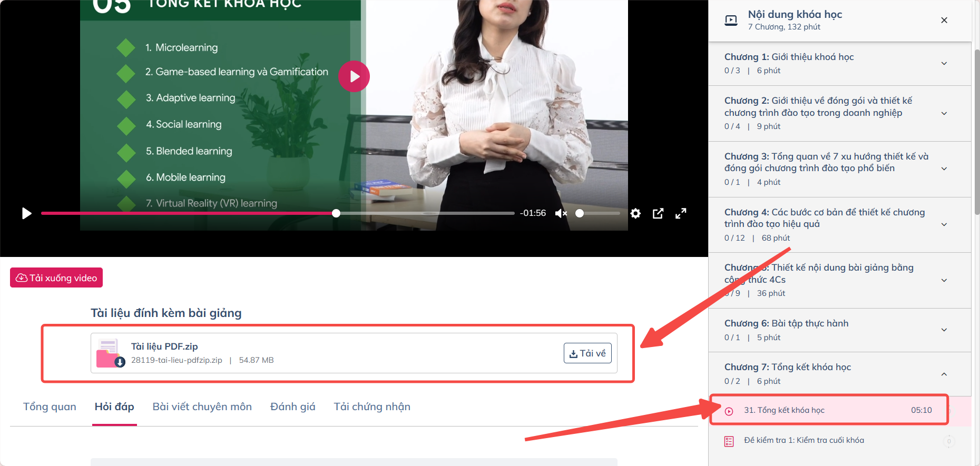980x466 pixels.
Task: Adjust the video volume slider
Action: (598, 213)
